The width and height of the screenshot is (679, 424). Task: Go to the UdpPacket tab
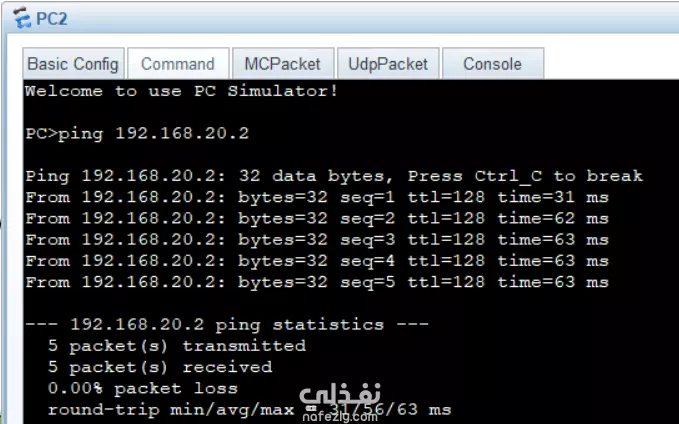point(388,64)
